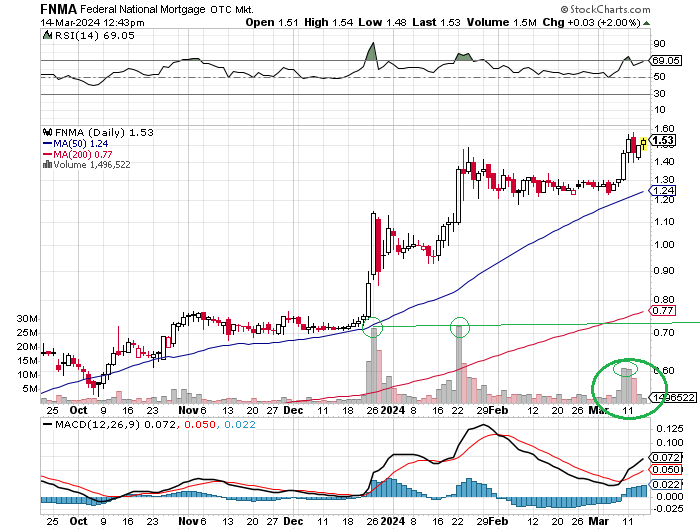Screen dimensions: 700x530
Task: Click Oct on the price panel date axis
Action: pos(79,410)
